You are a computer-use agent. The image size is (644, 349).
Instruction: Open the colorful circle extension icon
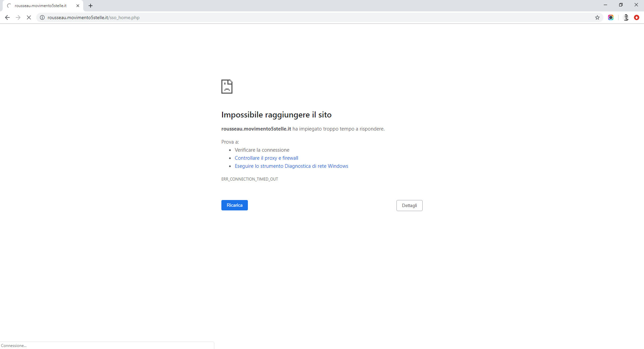(611, 17)
